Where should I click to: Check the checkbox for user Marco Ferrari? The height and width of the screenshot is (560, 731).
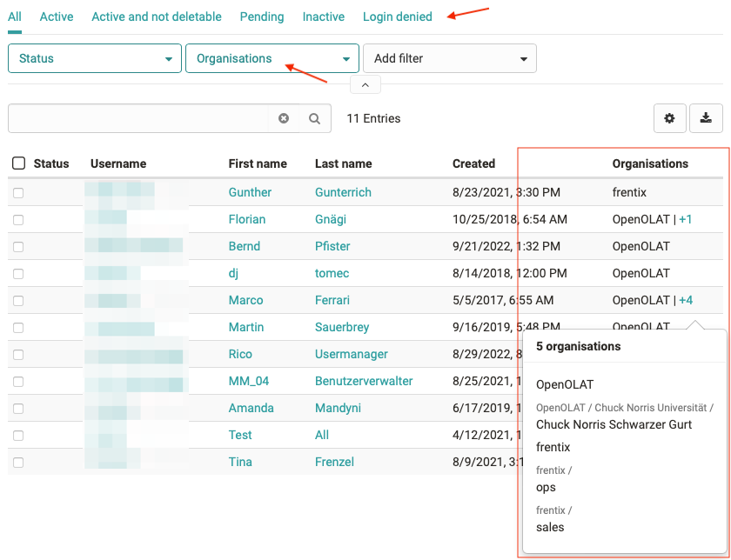coord(18,300)
